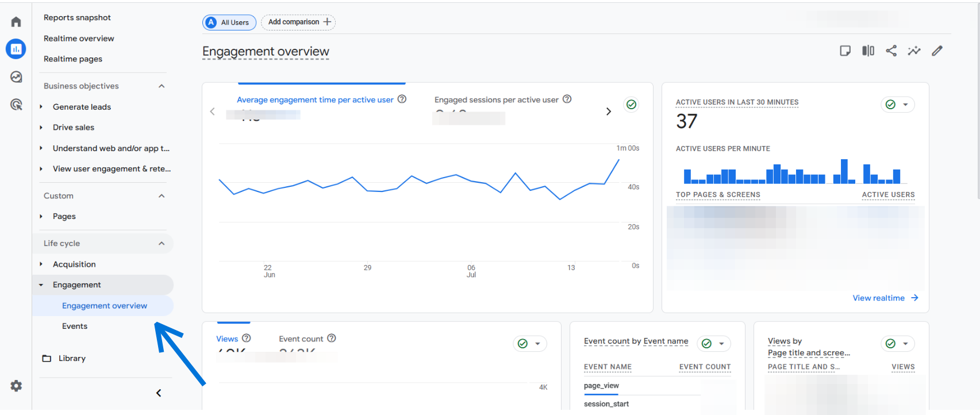980x415 pixels.
Task: Click EVENT NAME column header
Action: (608, 367)
